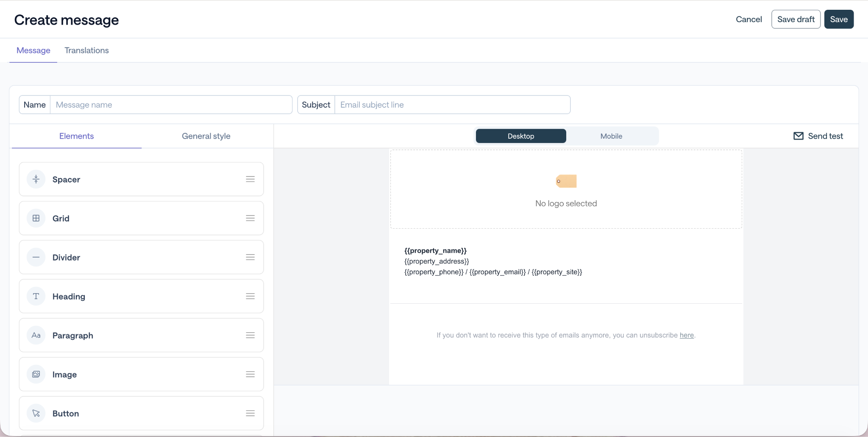Image resolution: width=868 pixels, height=437 pixels.
Task: Click the Spacer element icon
Action: [x=36, y=179]
